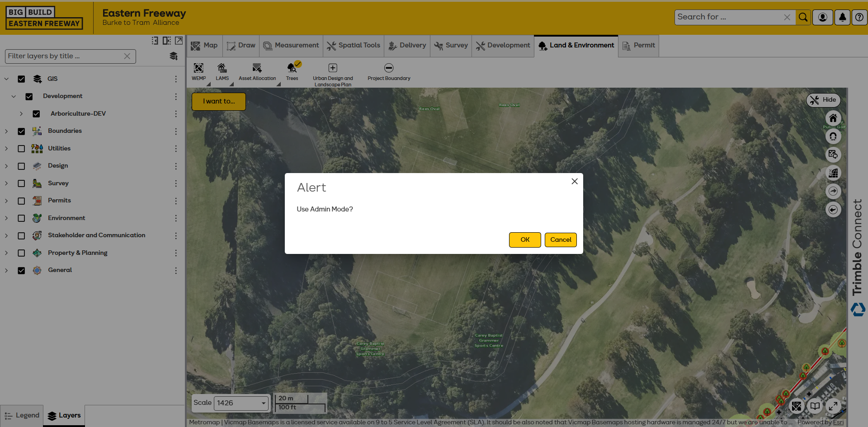868x427 pixels.
Task: Open the Scale dropdown
Action: coord(241,403)
